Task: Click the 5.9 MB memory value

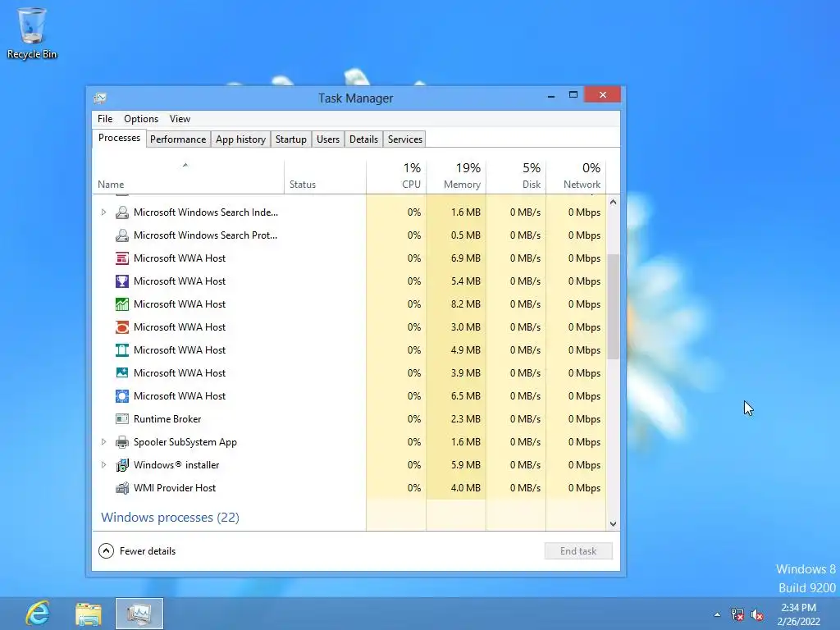Action: click(x=466, y=465)
